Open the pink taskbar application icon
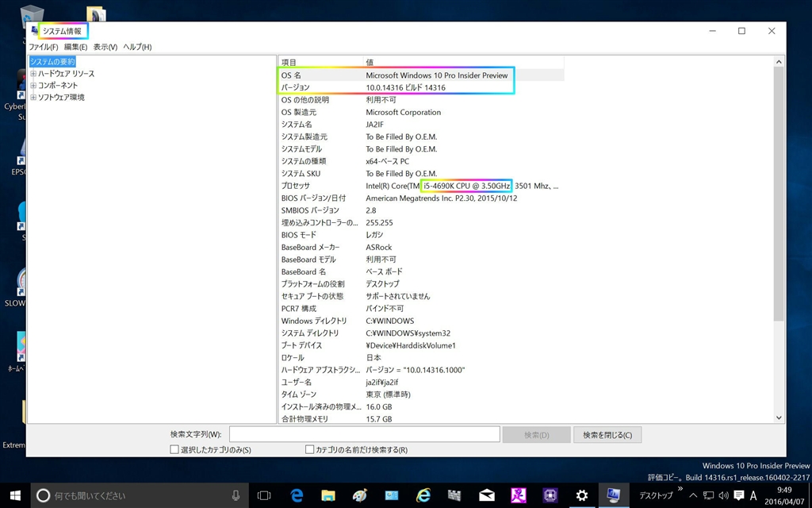Viewport: 812px width, 508px height. tap(519, 495)
